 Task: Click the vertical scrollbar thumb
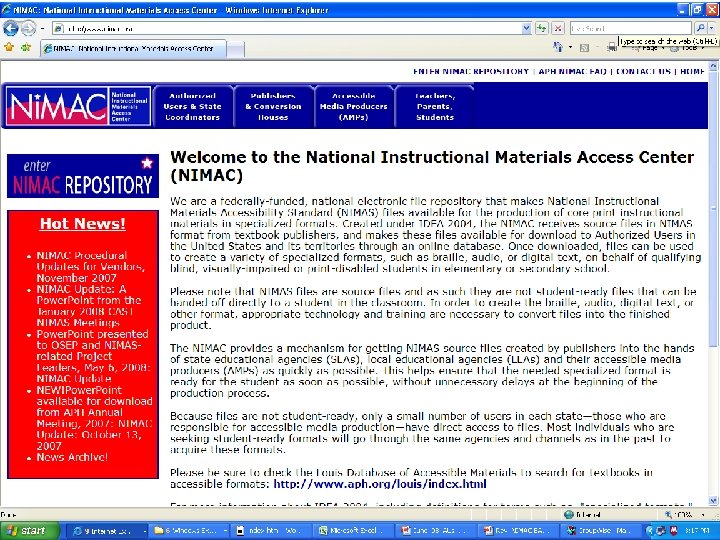[713, 209]
